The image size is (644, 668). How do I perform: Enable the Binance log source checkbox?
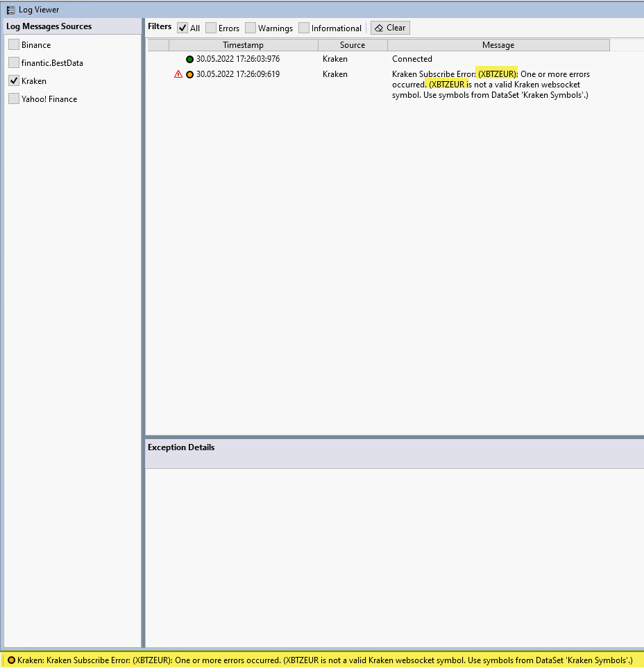pyautogui.click(x=14, y=44)
